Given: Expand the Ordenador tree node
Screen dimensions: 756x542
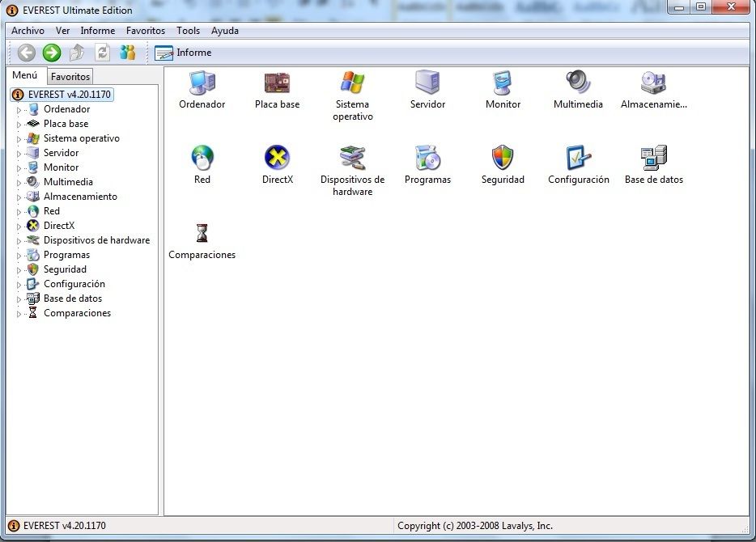Looking at the screenshot, I should (x=19, y=110).
